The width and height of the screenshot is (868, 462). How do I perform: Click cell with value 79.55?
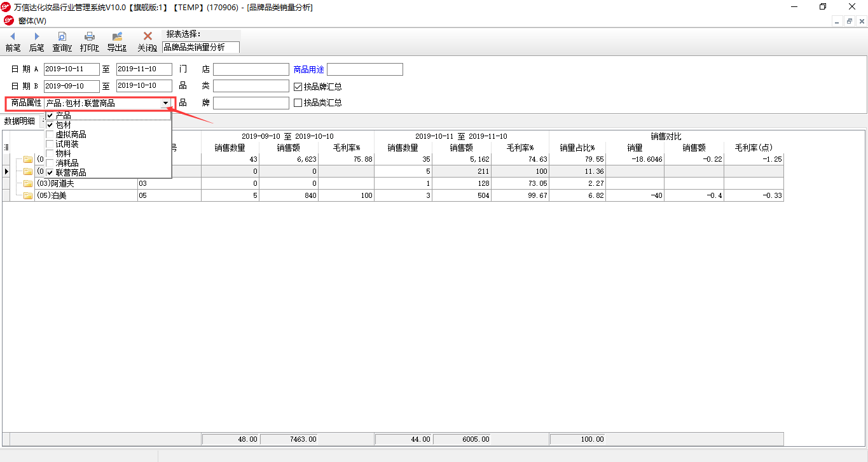tap(577, 160)
